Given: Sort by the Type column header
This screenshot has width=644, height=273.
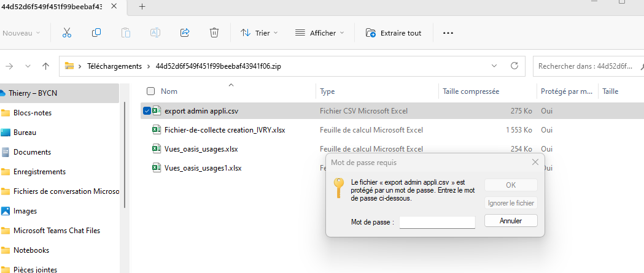Looking at the screenshot, I should [x=328, y=91].
